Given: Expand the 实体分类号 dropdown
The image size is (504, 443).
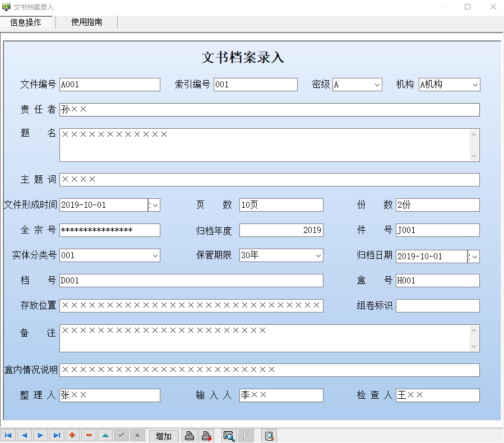Looking at the screenshot, I should (155, 255).
